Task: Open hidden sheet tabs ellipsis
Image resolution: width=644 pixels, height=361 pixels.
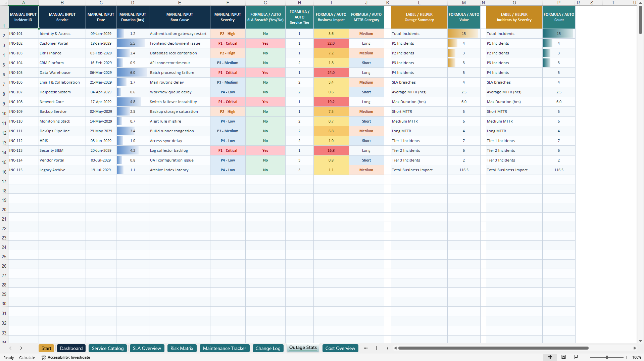Action: click(x=365, y=348)
